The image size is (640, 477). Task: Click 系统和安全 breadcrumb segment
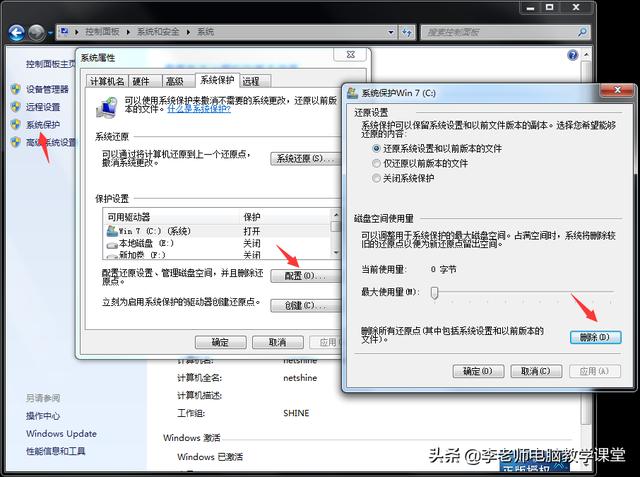(x=158, y=32)
